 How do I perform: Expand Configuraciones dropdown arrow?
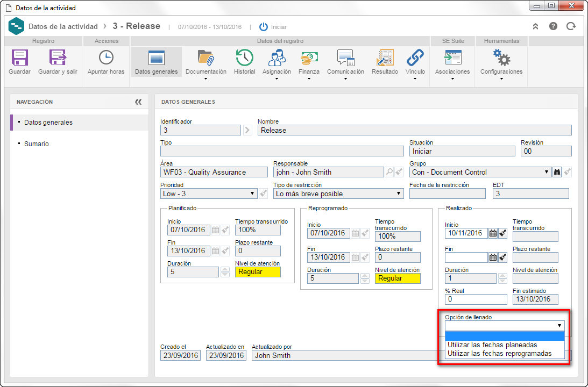pos(501,78)
